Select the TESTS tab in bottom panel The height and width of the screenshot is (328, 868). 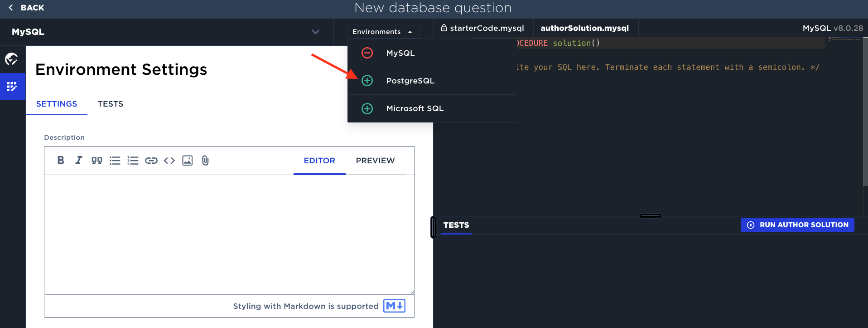(456, 225)
